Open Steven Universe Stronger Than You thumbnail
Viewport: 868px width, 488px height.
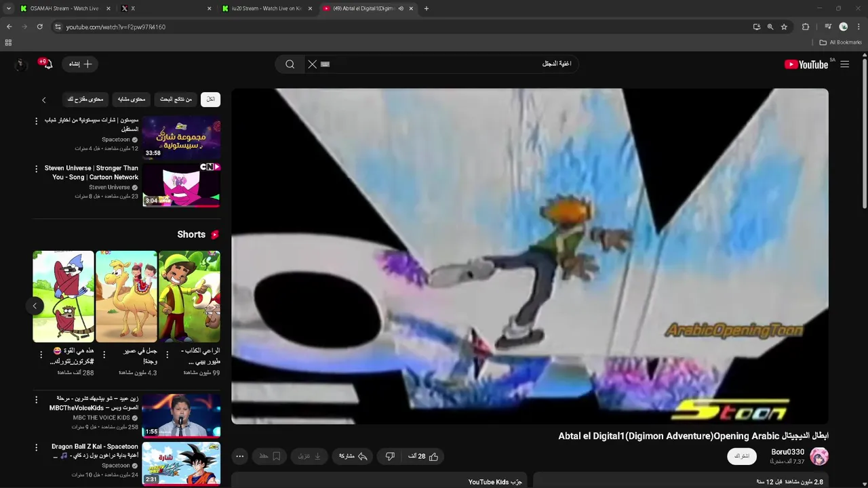(181, 185)
